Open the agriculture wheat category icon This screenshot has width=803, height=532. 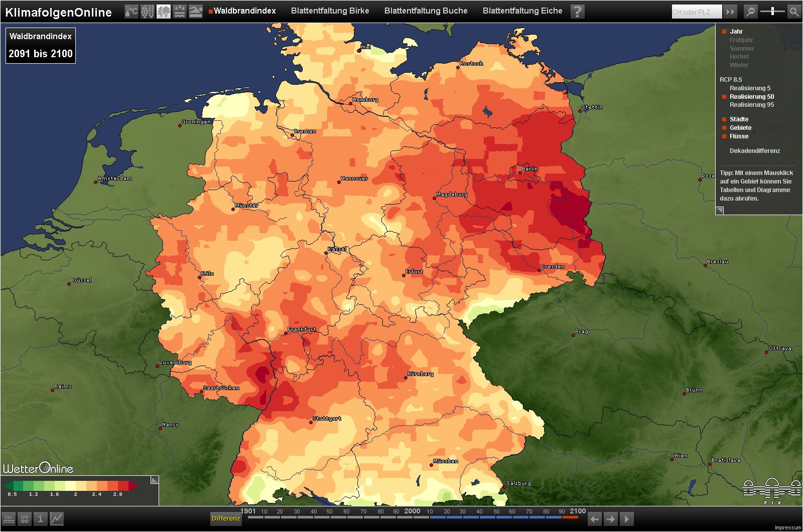(x=148, y=12)
